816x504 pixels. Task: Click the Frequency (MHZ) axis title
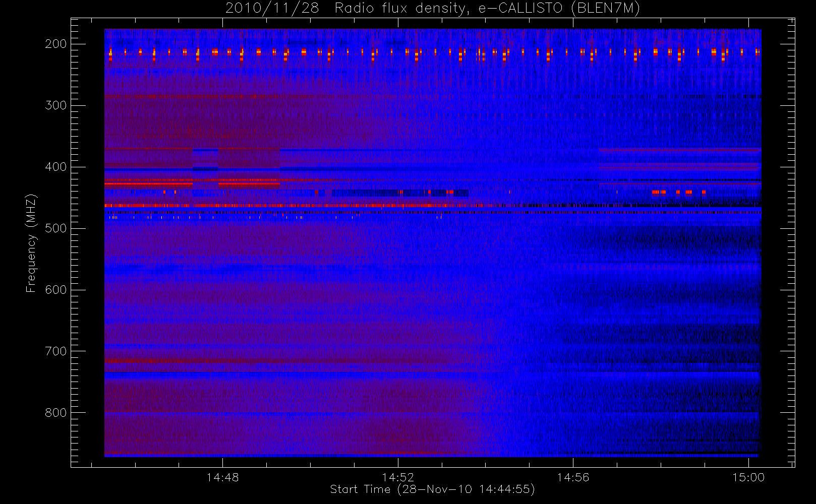click(31, 243)
